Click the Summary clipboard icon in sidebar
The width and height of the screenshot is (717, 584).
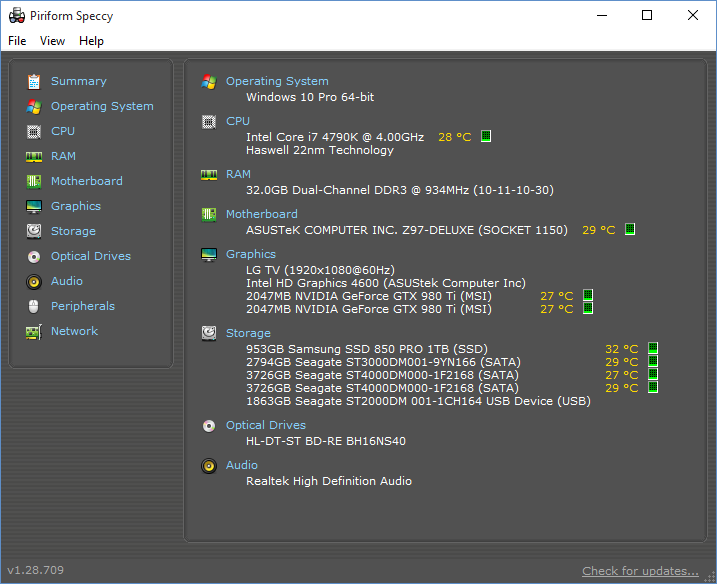(x=34, y=81)
